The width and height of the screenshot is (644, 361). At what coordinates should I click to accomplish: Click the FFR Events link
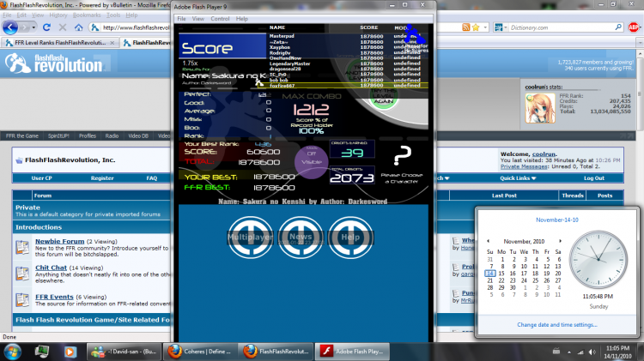coord(54,297)
